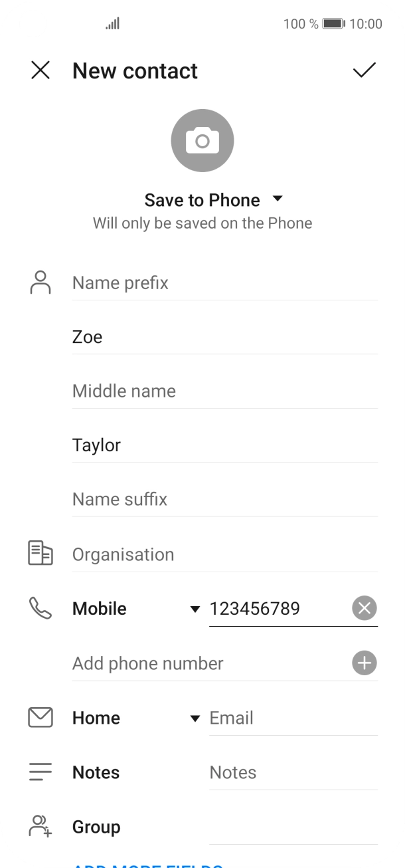The width and height of the screenshot is (405, 868).
Task: Click the phone handset icon
Action: click(x=40, y=607)
